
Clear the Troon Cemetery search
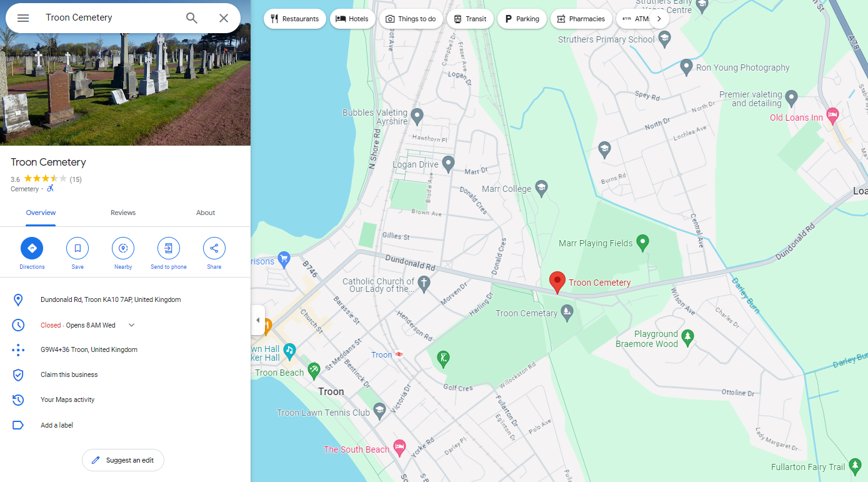click(x=224, y=18)
